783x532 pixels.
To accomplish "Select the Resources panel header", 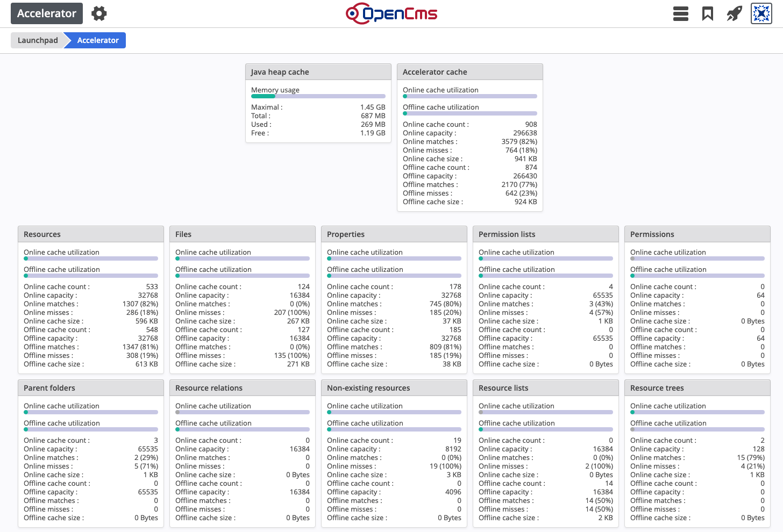I will coord(91,234).
